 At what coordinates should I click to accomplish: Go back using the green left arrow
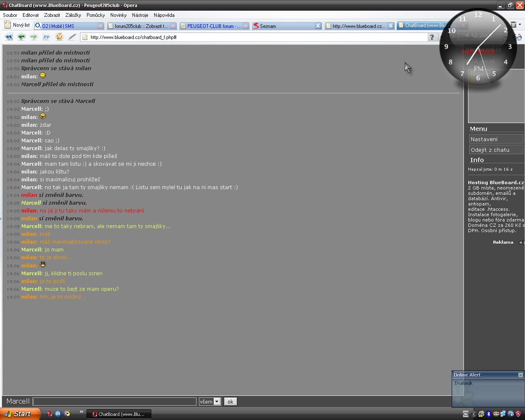pos(21,37)
